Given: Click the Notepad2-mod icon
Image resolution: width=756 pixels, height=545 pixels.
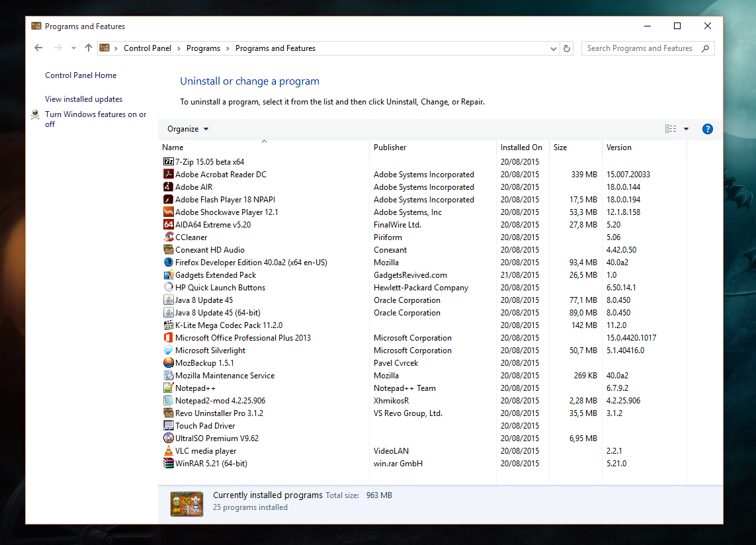Looking at the screenshot, I should (x=168, y=400).
